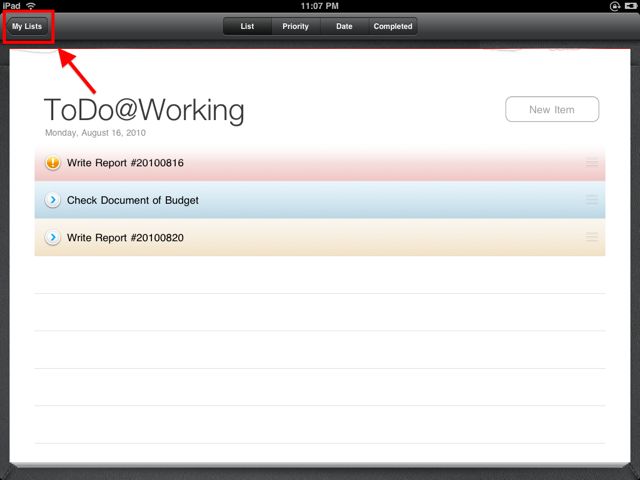Tap the blue chevron on Write Report #20100820

tap(53, 238)
